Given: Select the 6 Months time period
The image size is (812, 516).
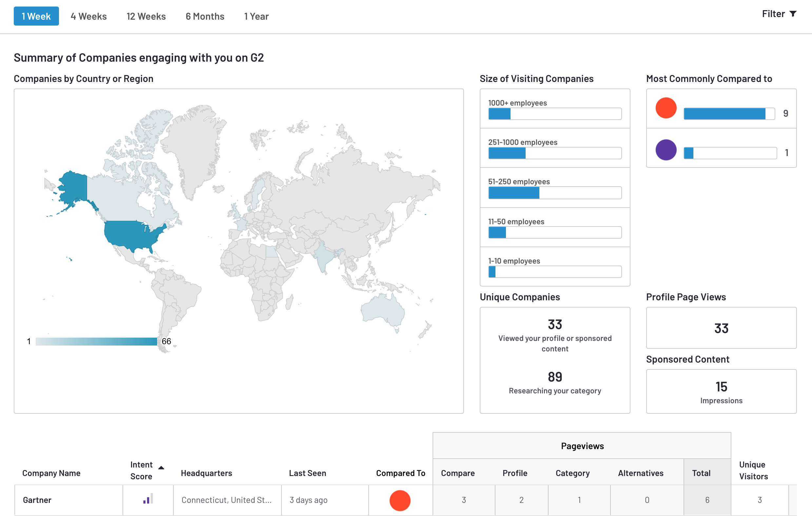Looking at the screenshot, I should 204,16.
